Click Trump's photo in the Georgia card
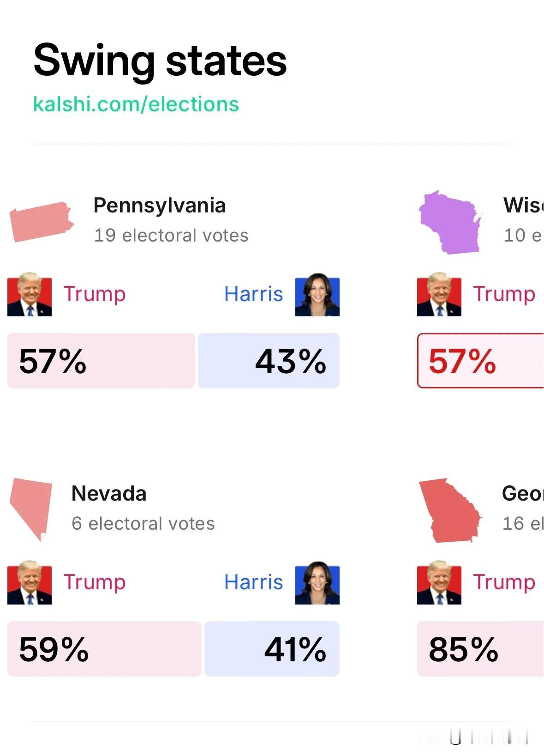This screenshot has height=756, width=544. point(439,582)
